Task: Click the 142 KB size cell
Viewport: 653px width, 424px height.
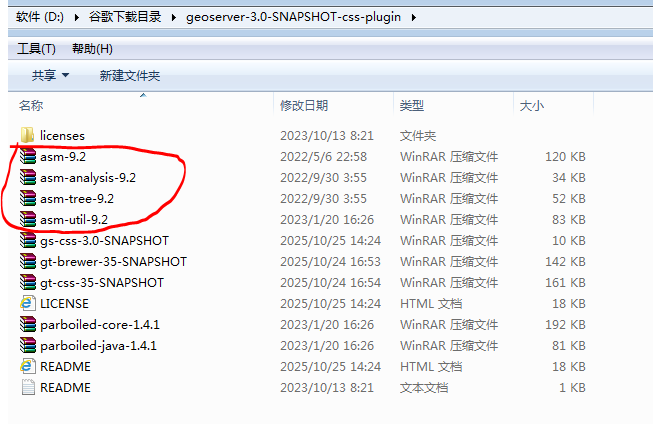Action: tap(565, 262)
